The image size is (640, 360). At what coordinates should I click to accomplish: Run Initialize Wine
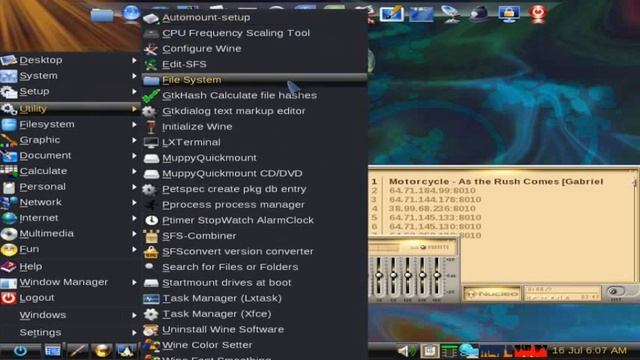(254, 127)
